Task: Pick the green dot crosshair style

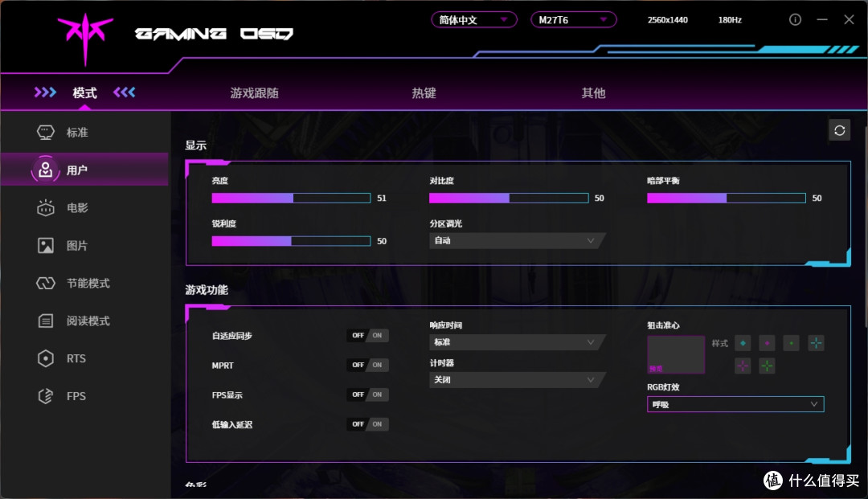Action: 791,343
